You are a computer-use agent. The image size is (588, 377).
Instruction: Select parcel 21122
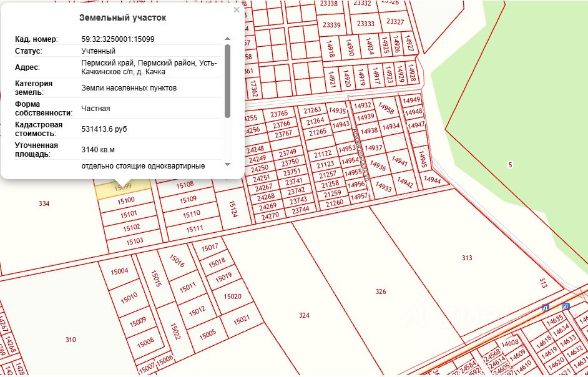point(323,154)
